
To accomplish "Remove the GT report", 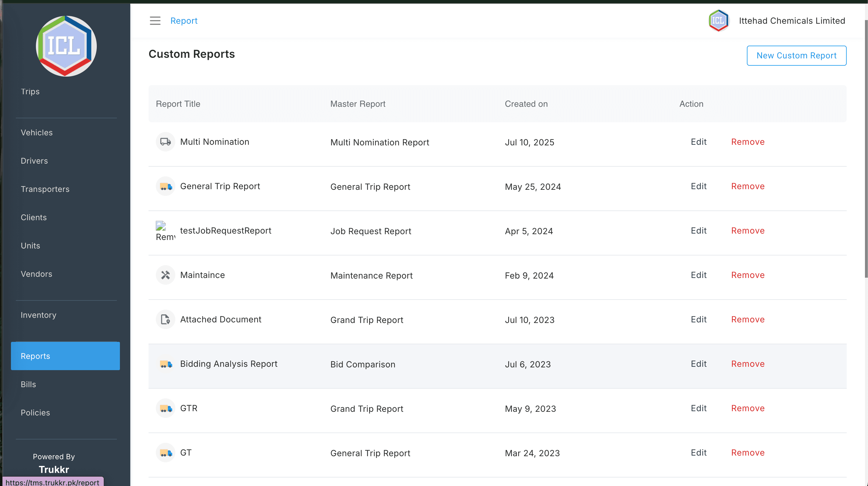I will pos(748,453).
